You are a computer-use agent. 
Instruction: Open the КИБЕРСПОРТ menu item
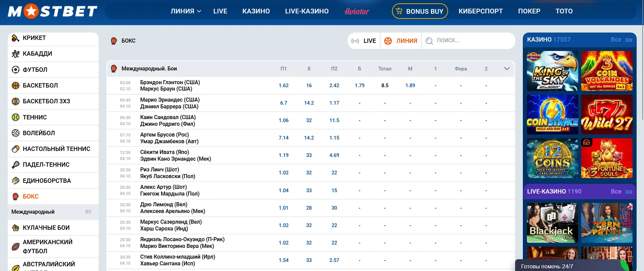coord(481,11)
